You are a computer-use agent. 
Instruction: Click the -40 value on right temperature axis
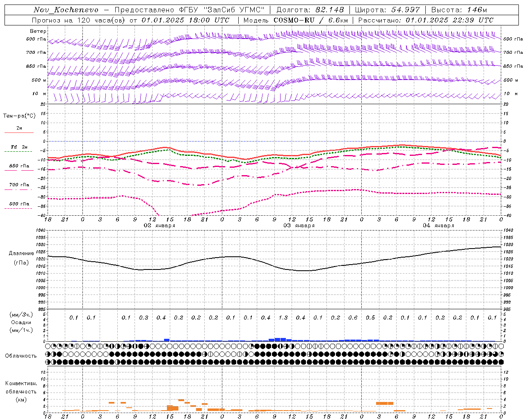pos(507,216)
